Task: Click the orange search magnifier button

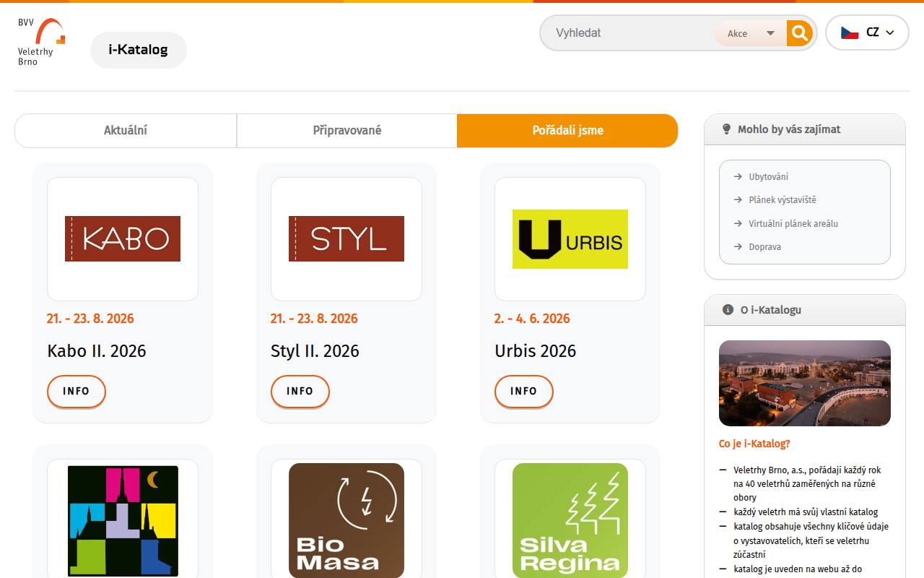Action: pyautogui.click(x=799, y=33)
